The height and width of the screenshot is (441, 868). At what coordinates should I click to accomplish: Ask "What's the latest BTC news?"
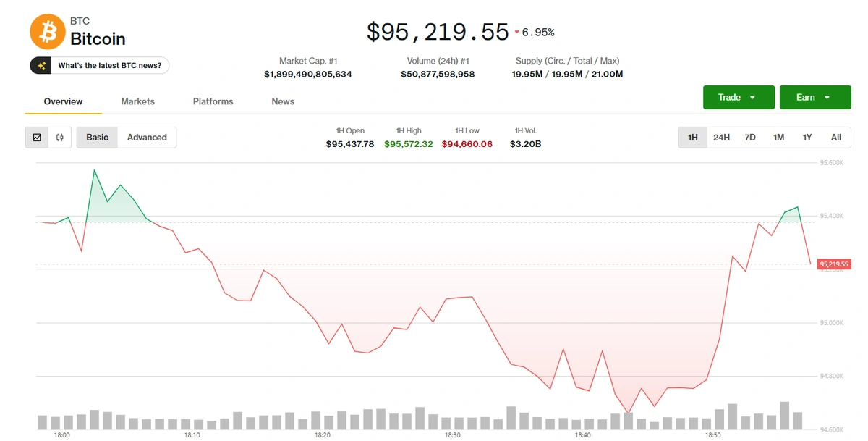109,66
